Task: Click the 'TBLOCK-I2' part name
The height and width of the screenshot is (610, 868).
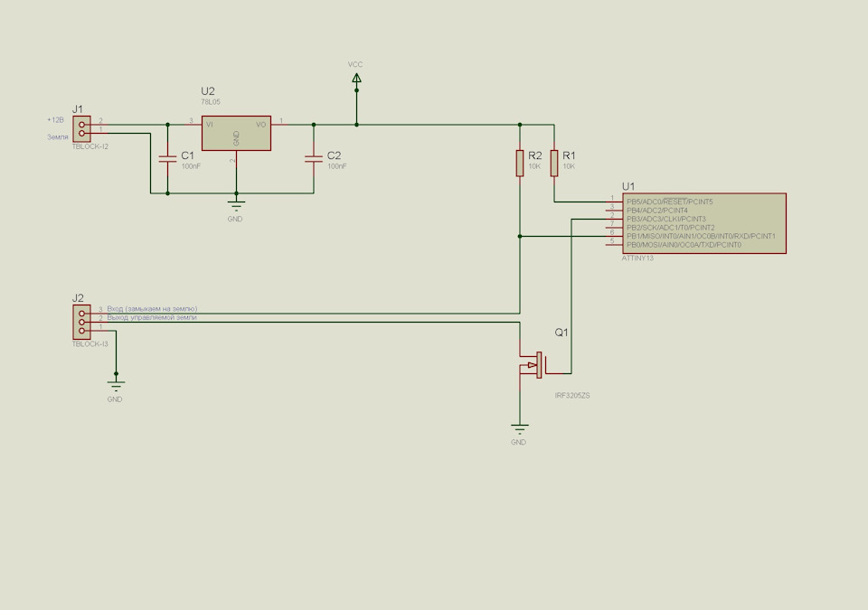Action: [90, 146]
